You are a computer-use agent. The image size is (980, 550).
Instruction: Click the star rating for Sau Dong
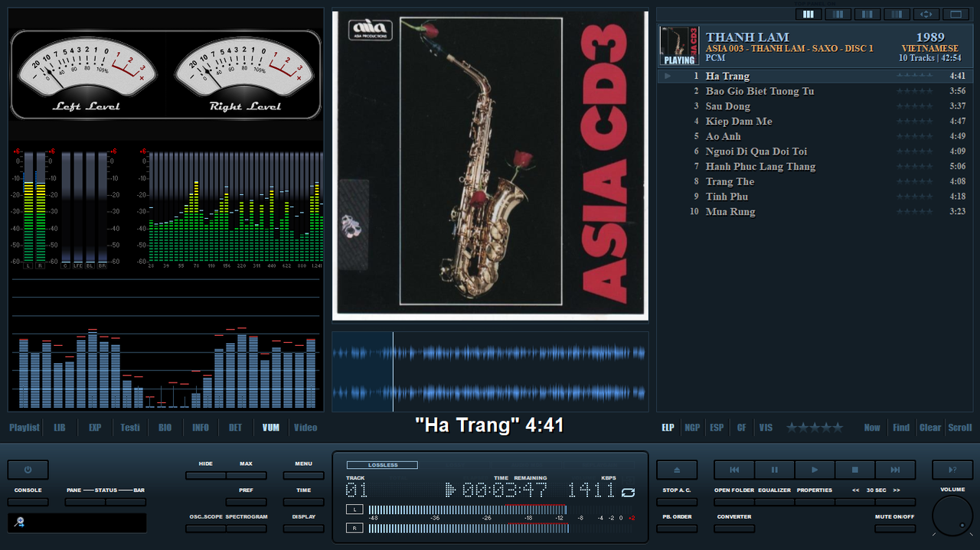[x=915, y=106]
